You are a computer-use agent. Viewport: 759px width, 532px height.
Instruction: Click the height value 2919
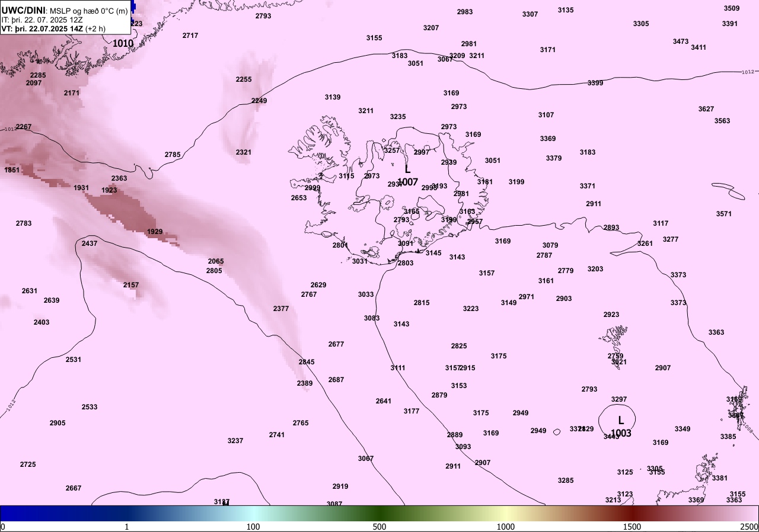coord(340,486)
